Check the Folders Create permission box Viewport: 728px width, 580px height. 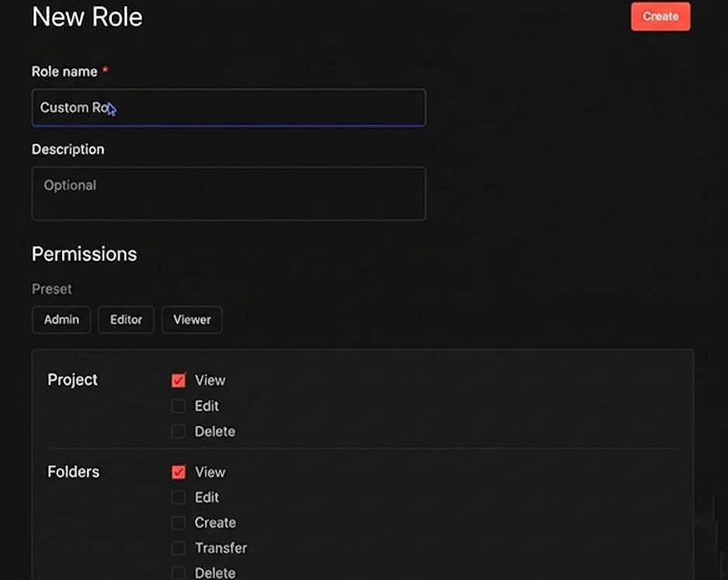pyautogui.click(x=179, y=523)
